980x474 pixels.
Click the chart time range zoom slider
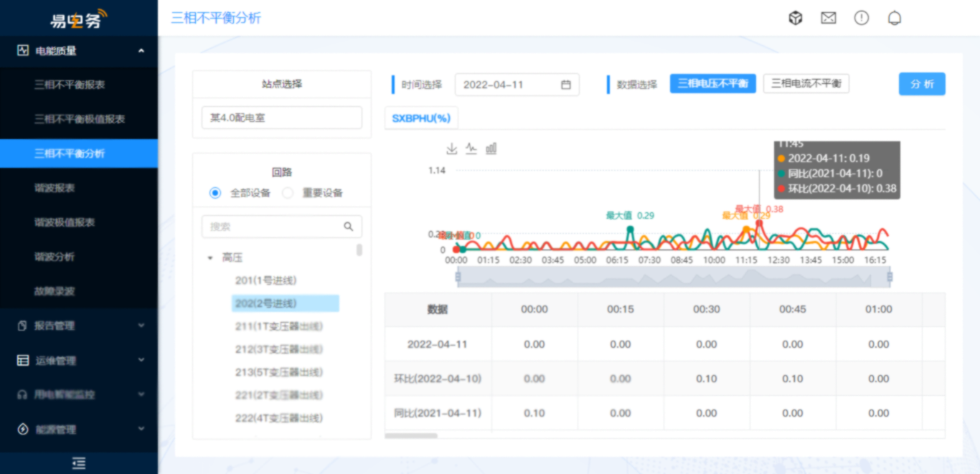click(674, 277)
